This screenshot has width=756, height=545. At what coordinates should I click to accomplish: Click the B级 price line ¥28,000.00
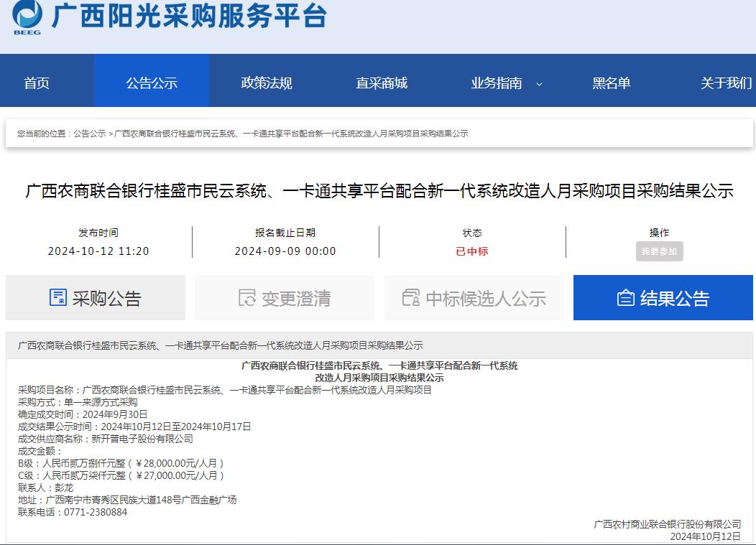pyautogui.click(x=121, y=463)
